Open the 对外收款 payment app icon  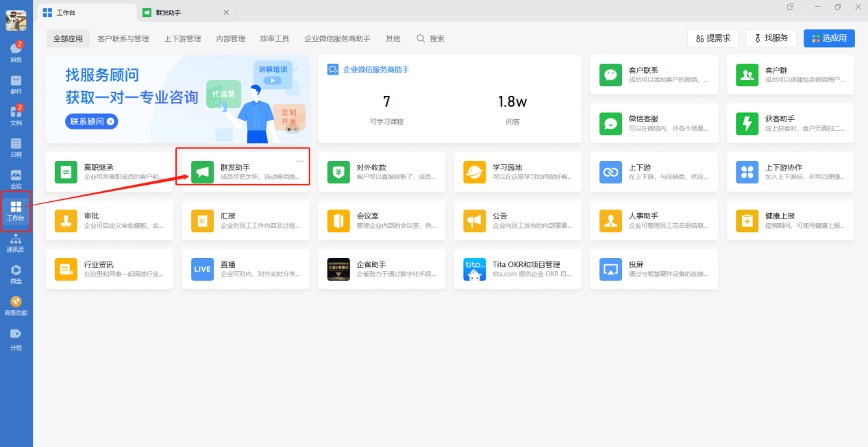[x=338, y=172]
